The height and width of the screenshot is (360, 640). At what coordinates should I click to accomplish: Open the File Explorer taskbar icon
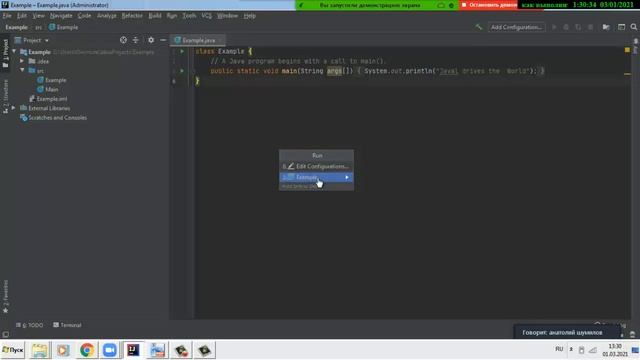click(40, 350)
